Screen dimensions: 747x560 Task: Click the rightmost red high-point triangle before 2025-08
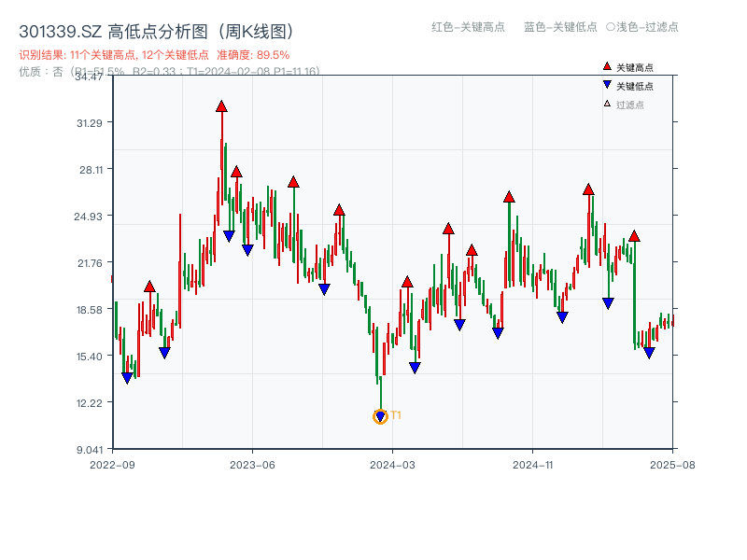click(x=634, y=235)
